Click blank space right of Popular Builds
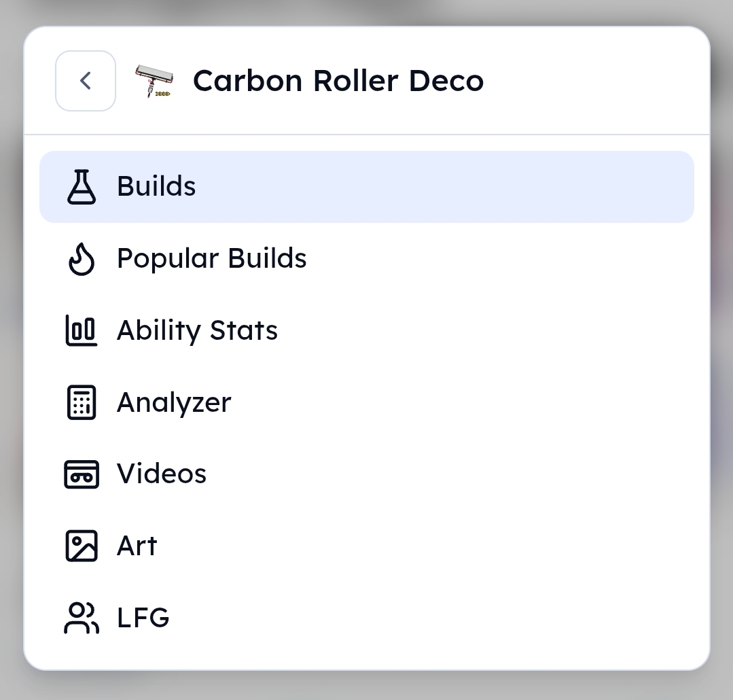Viewport: 733px width, 700px height. coord(500,258)
